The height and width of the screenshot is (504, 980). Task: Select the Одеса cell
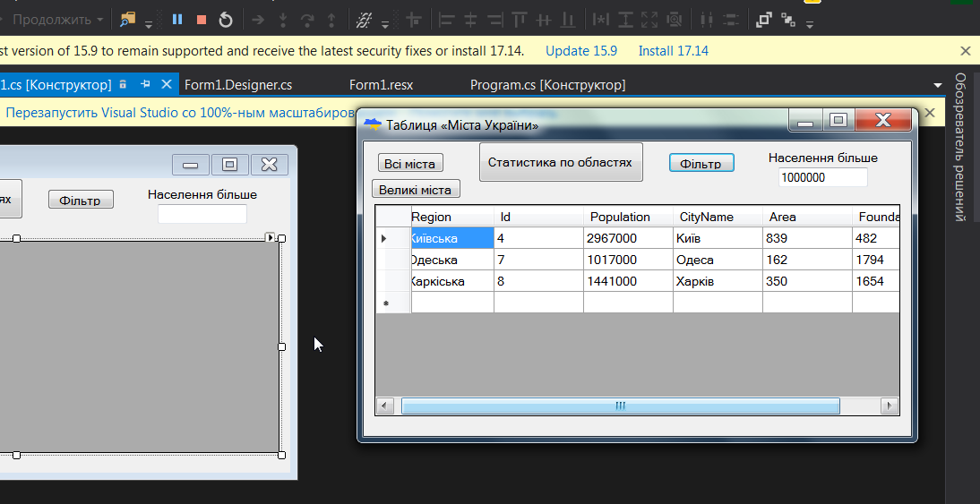click(718, 260)
